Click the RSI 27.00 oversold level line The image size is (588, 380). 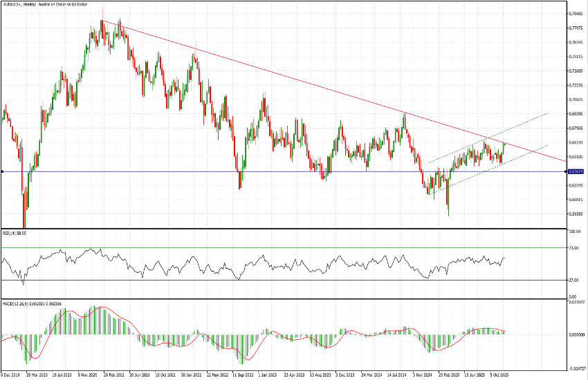pyautogui.click(x=277, y=280)
